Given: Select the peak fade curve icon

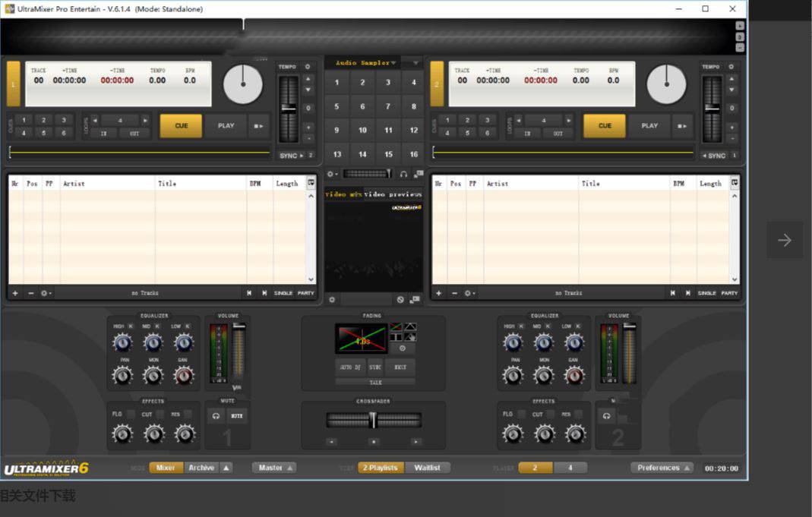Looking at the screenshot, I should coord(410,326).
